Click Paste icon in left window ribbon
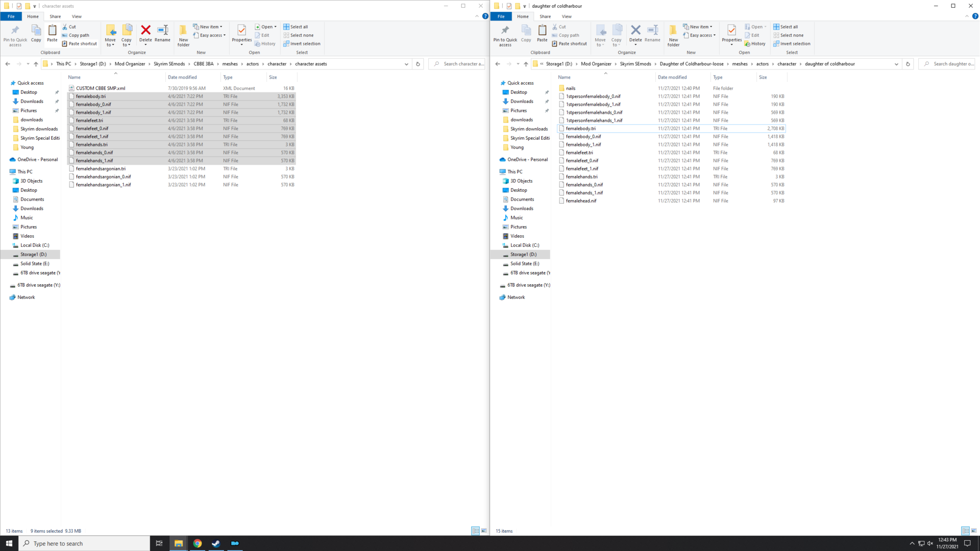Viewport: 980px width, 551px height. click(52, 34)
